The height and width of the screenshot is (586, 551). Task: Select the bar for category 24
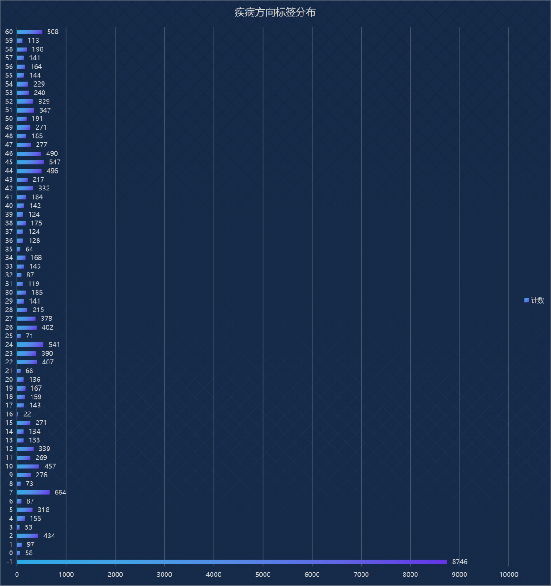[x=30, y=345]
